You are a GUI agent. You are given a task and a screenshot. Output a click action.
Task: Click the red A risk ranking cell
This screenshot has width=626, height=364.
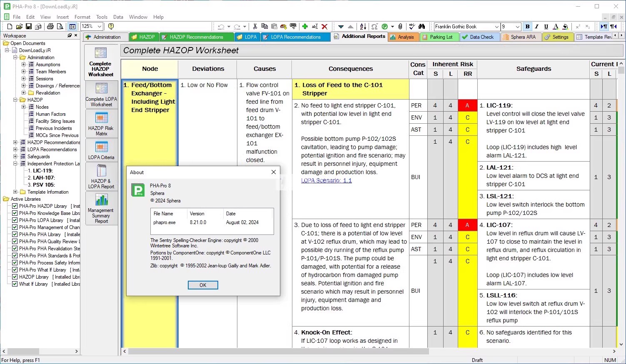click(x=467, y=105)
